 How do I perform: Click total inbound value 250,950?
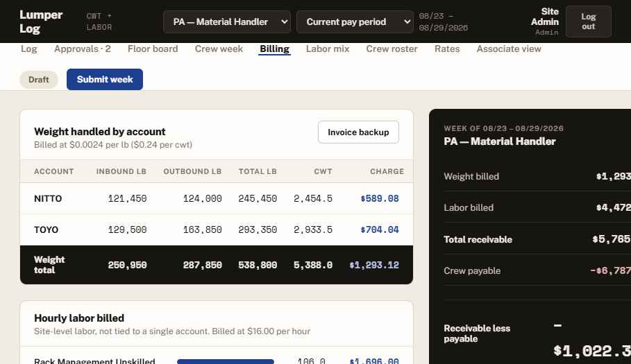pos(127,265)
